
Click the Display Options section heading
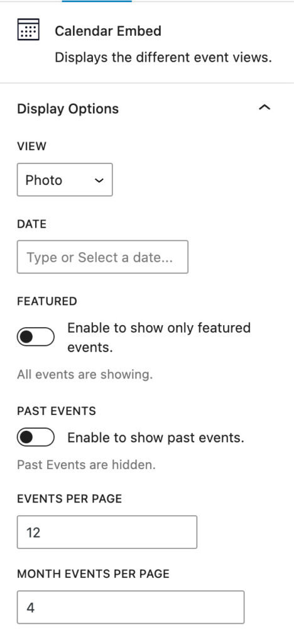[68, 109]
